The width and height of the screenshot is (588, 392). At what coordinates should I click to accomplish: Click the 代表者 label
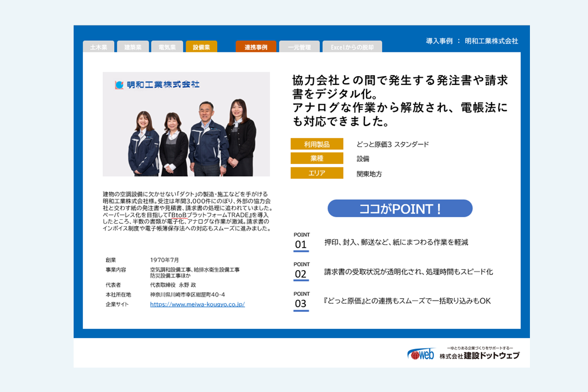(x=113, y=285)
